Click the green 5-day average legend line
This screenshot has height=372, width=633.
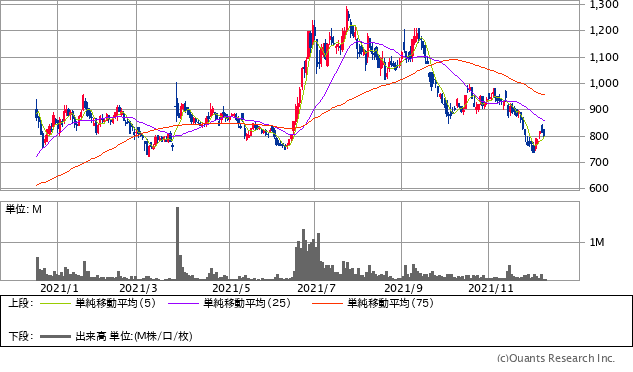point(55,303)
